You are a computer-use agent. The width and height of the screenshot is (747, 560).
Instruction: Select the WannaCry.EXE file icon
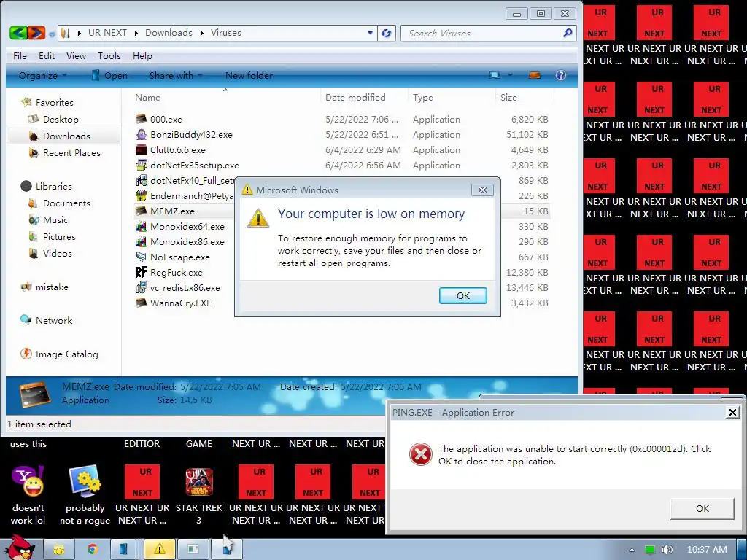click(141, 303)
